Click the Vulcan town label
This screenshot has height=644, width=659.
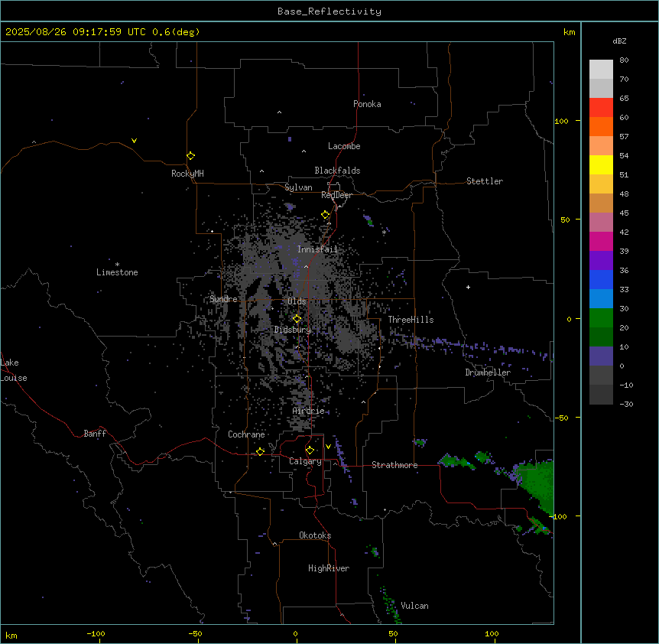click(415, 606)
